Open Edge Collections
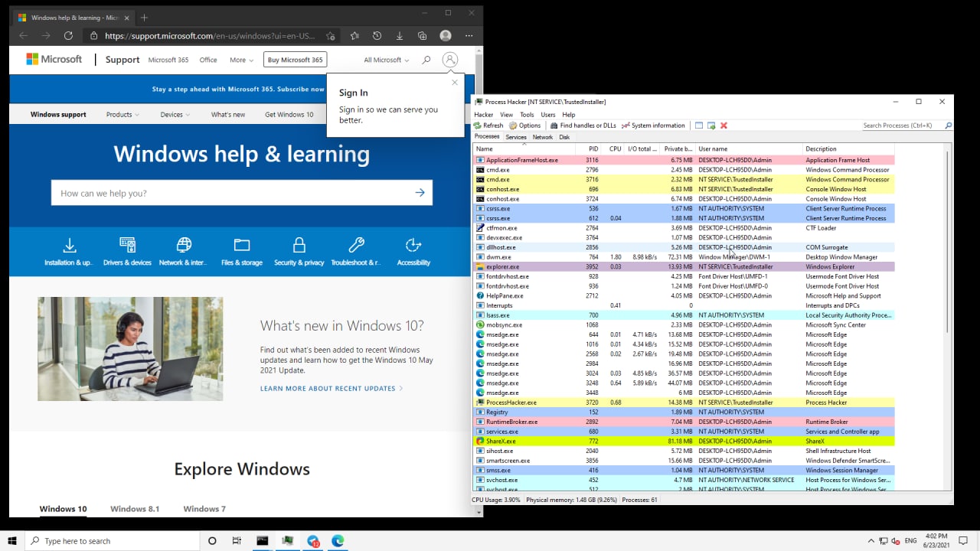Screen dimensions: 980x551 (423, 36)
